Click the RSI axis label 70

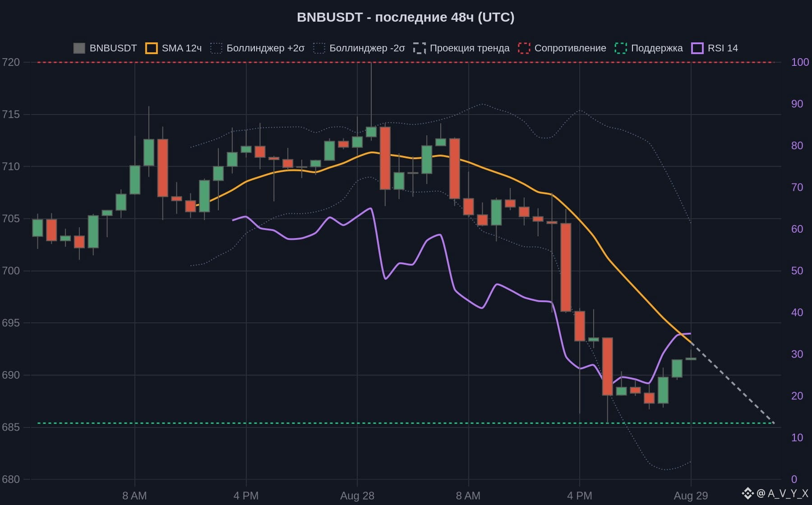click(797, 187)
